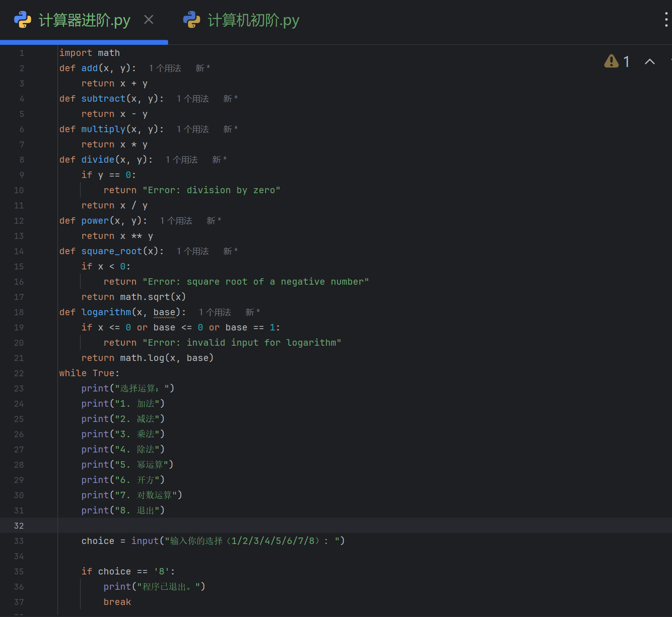Click the break statement
The height and width of the screenshot is (617, 672).
(117, 602)
